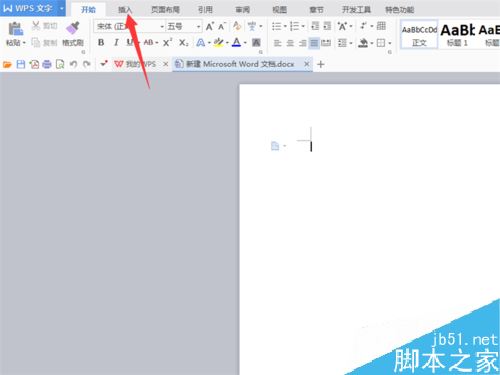500x375 pixels.
Task: Undo the last action
Action: click(74, 64)
